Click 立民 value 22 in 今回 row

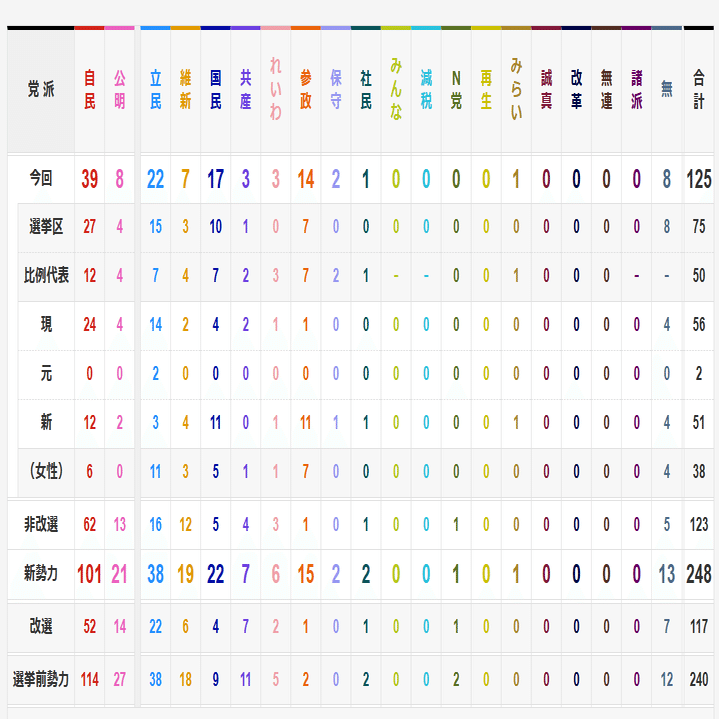(155, 179)
